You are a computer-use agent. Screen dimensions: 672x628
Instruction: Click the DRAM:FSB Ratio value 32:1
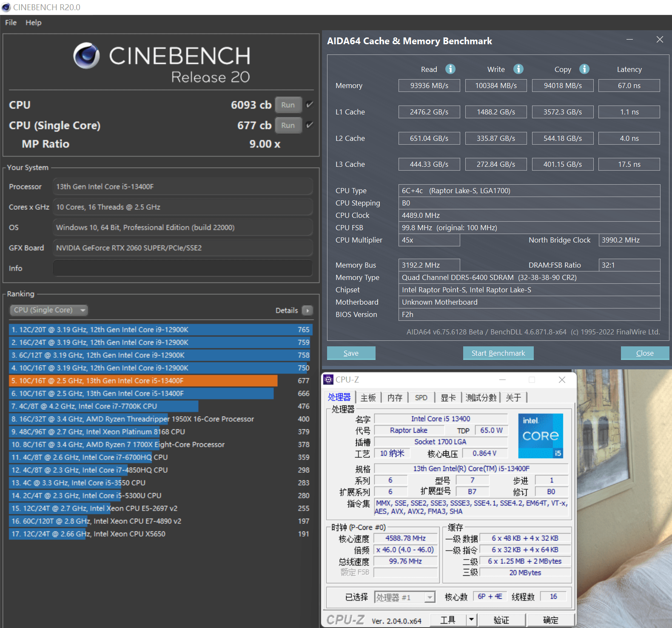tap(629, 265)
